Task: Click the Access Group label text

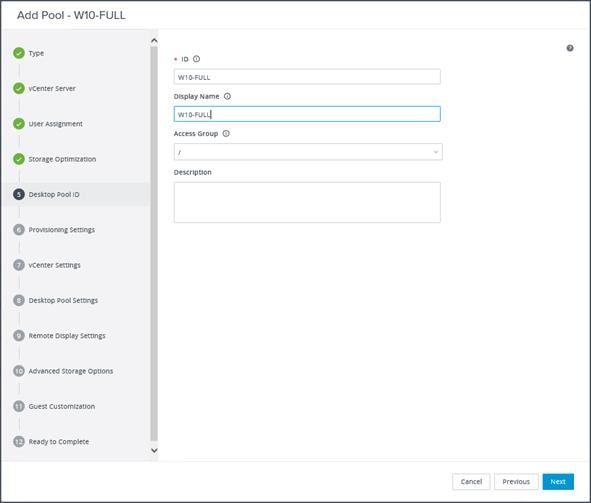Action: click(x=196, y=134)
